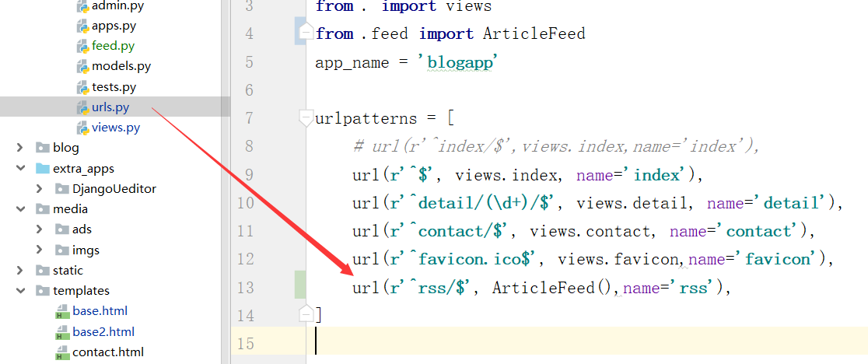Expand the DjangoUeditor folder

click(x=40, y=189)
